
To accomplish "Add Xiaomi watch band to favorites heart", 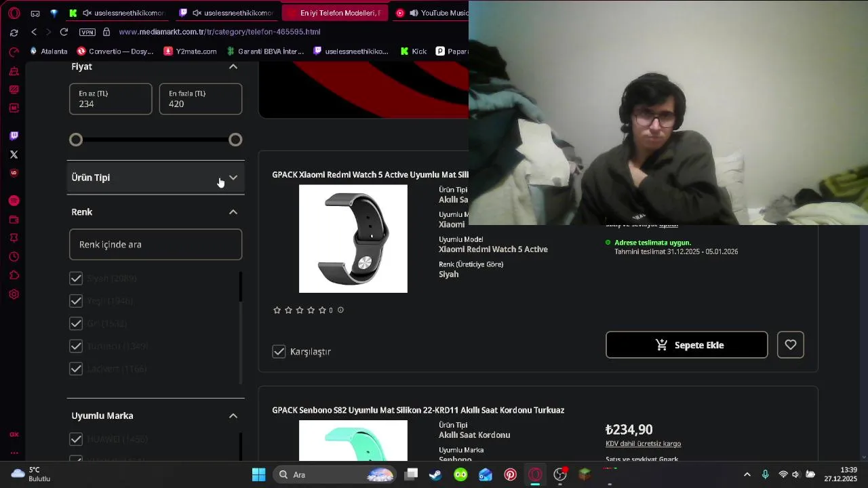I will tap(790, 345).
